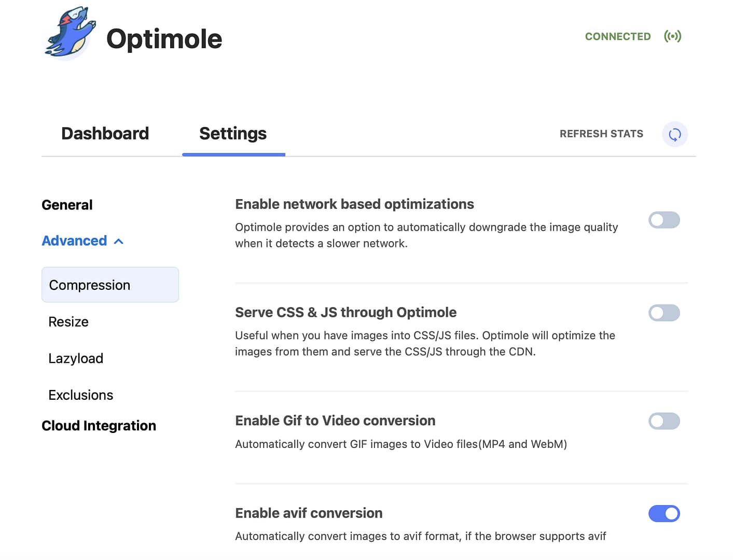The image size is (733, 560).
Task: Click the green connection signal icon
Action: 673,36
